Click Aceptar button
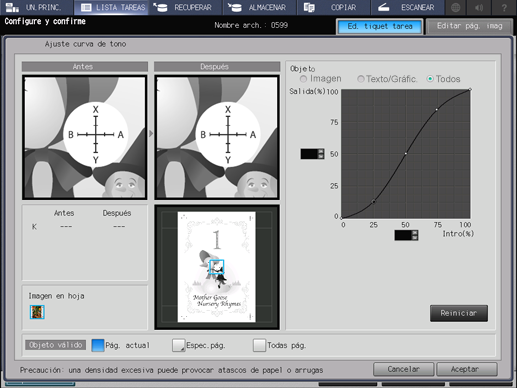517x388 pixels. (467, 369)
